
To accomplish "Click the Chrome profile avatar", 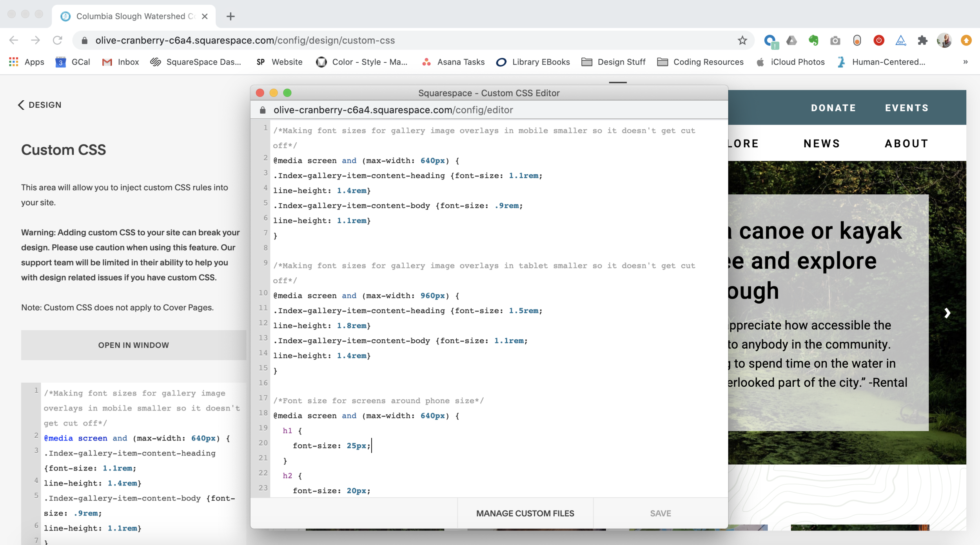I will [x=944, y=40].
